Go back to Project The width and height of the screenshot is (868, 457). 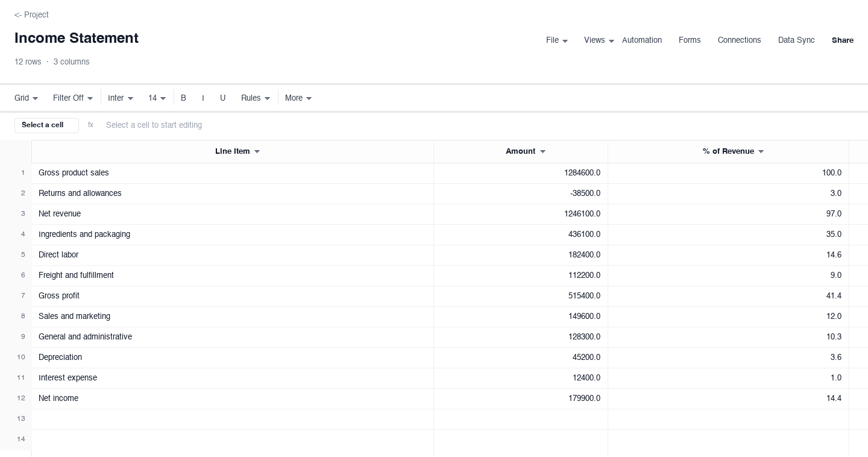point(31,14)
